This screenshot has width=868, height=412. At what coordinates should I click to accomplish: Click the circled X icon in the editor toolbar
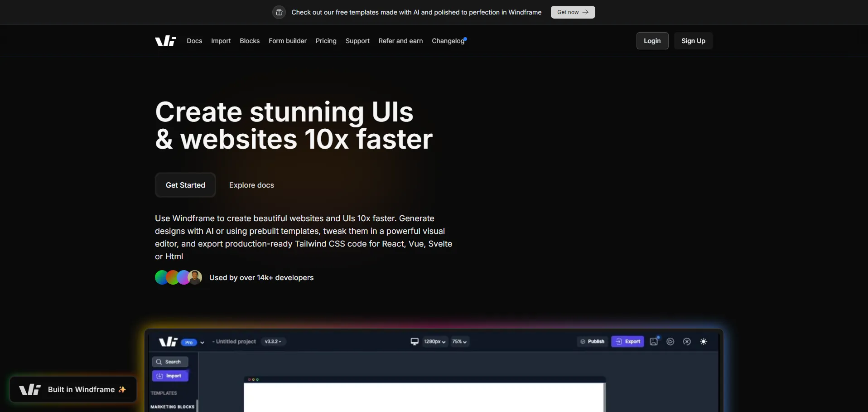tap(687, 342)
